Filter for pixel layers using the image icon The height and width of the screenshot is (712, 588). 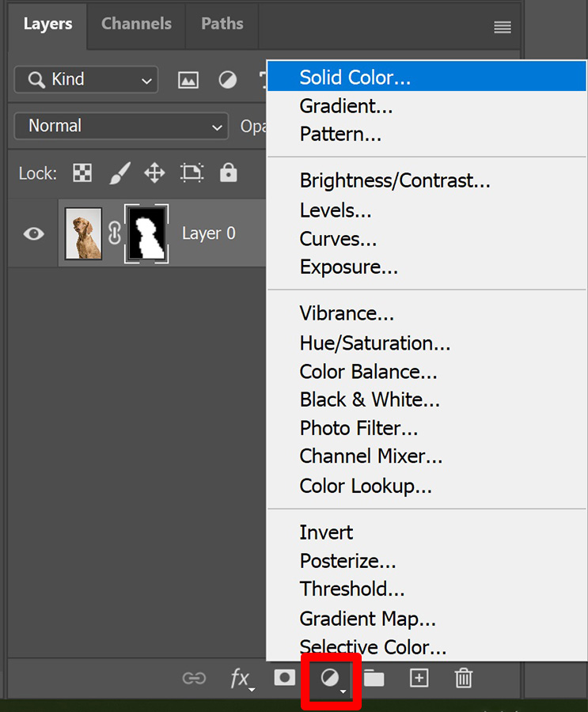tap(188, 80)
